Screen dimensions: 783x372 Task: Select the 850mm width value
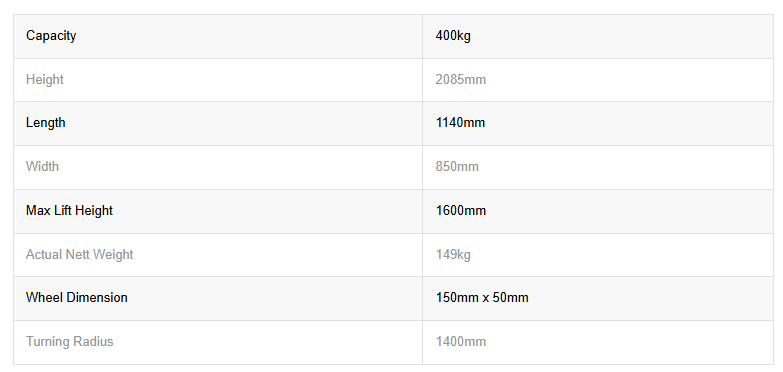[x=457, y=166]
